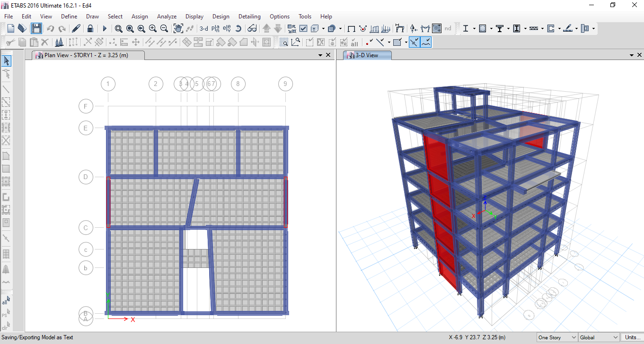This screenshot has height=344, width=644.
Task: Close the Plan View window
Action: click(x=328, y=55)
